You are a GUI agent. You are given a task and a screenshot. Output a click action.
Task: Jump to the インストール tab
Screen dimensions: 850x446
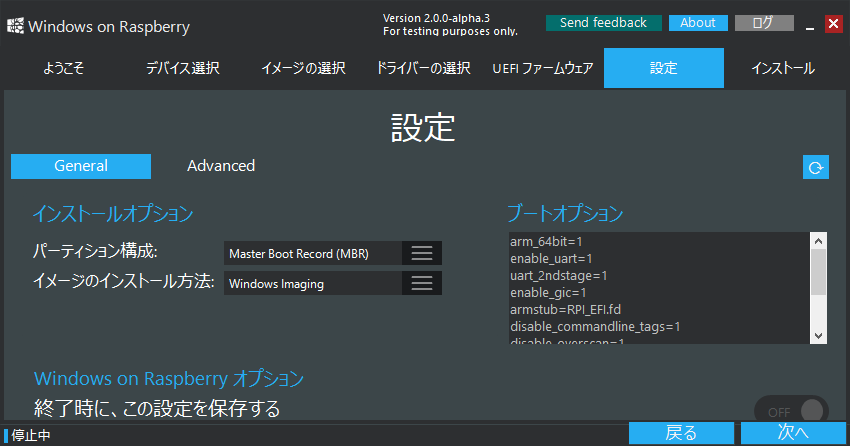783,68
